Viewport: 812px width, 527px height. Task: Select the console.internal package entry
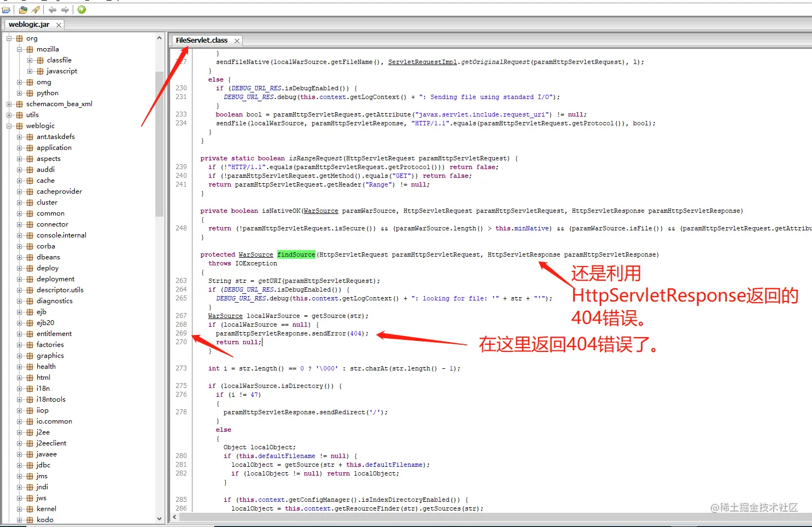(x=60, y=235)
